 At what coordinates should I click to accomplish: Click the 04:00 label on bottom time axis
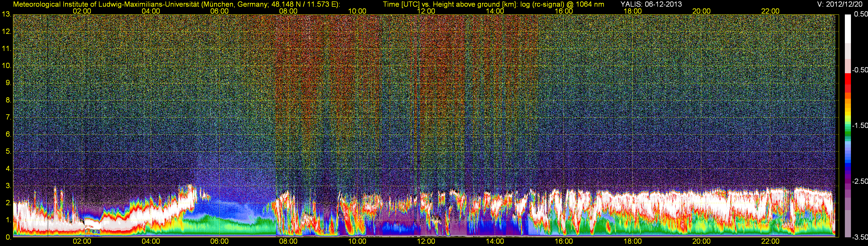[151, 241]
